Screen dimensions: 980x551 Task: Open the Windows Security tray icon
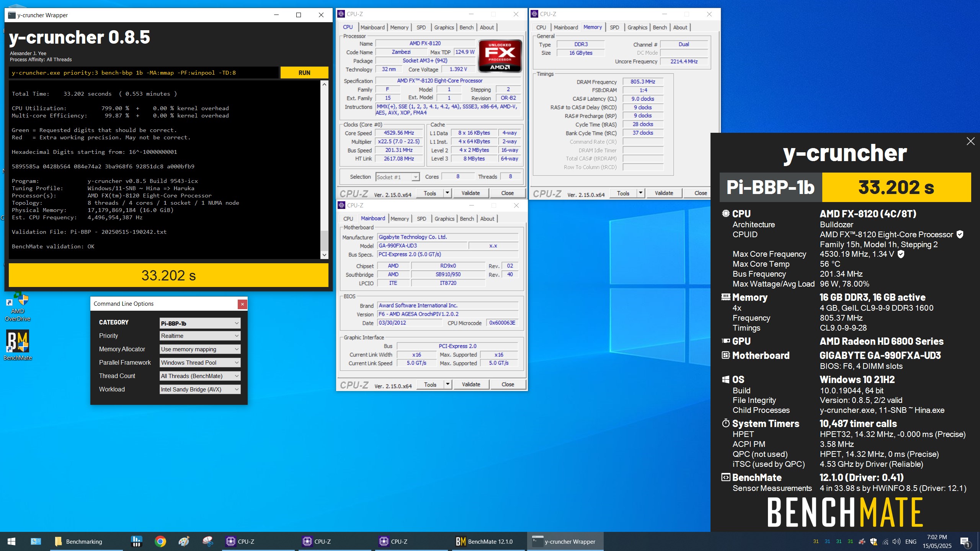(x=874, y=541)
